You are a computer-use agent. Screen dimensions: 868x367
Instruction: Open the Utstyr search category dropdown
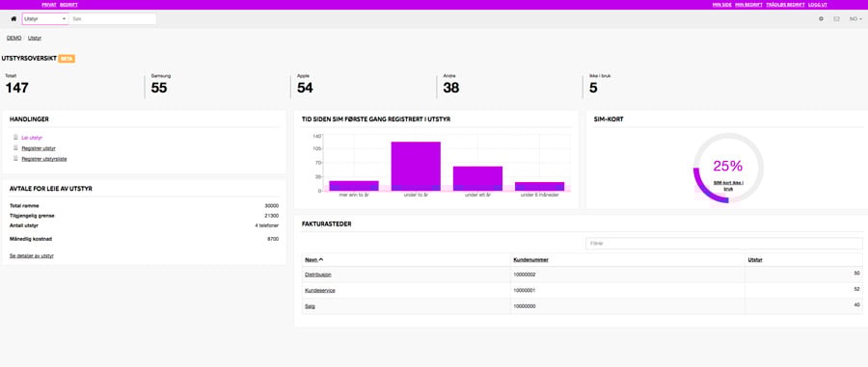(x=44, y=19)
